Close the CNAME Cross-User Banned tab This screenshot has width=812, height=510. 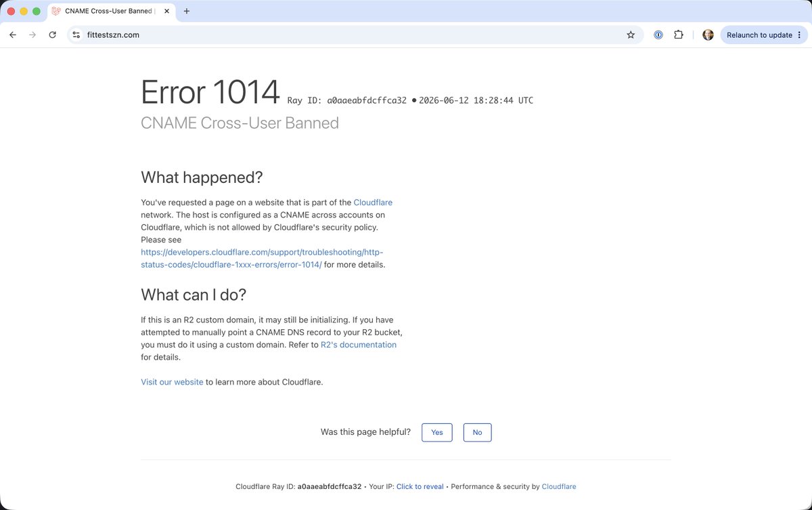pyautogui.click(x=166, y=11)
